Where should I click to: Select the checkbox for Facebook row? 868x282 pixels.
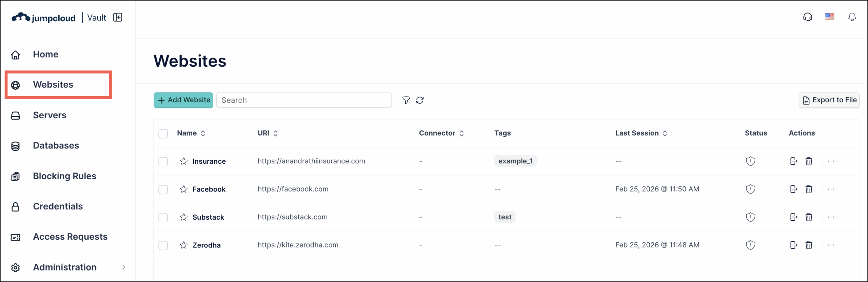click(163, 189)
